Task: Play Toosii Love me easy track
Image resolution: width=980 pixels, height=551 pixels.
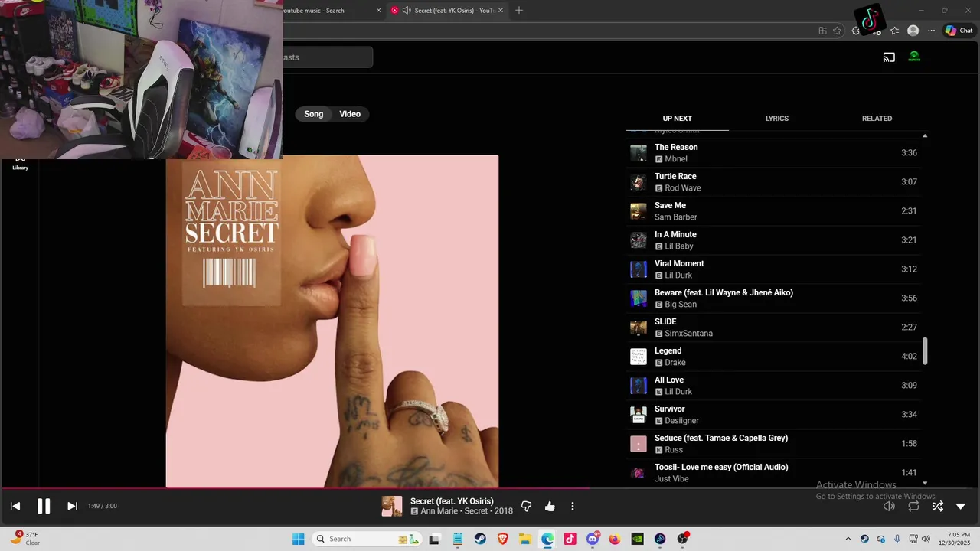Action: (773, 473)
